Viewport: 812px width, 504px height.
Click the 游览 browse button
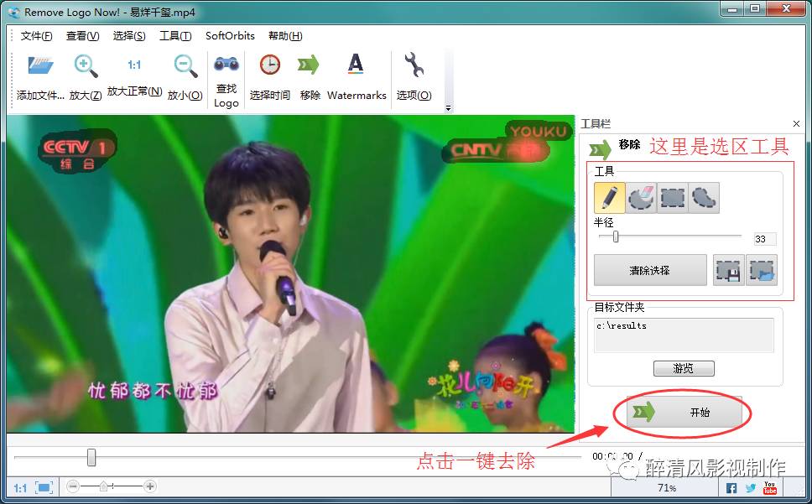[684, 368]
